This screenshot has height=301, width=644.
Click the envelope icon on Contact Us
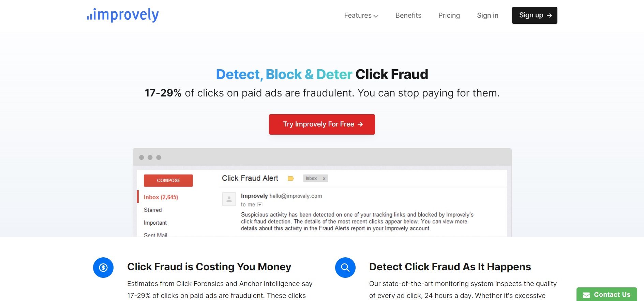586,295
